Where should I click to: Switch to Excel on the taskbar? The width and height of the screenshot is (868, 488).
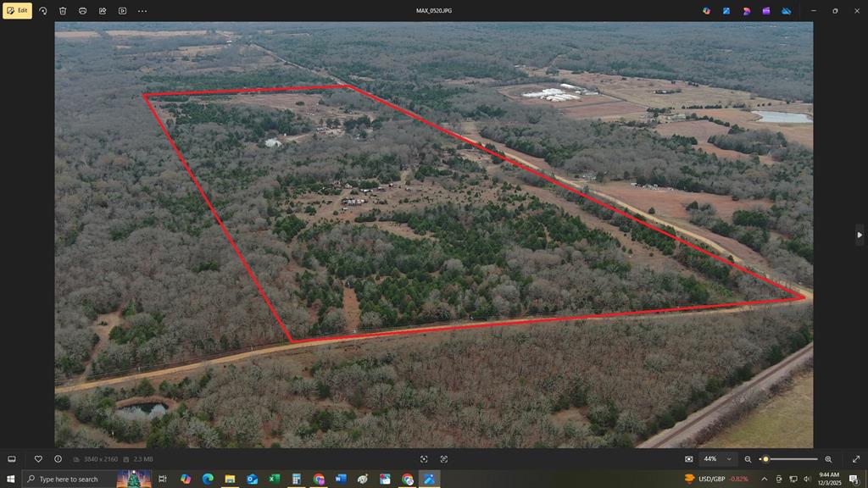pos(274,479)
